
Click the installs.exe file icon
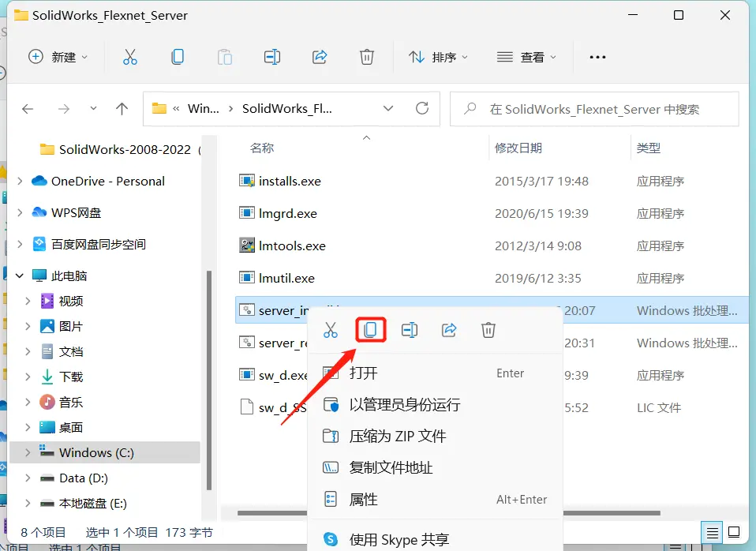point(247,181)
